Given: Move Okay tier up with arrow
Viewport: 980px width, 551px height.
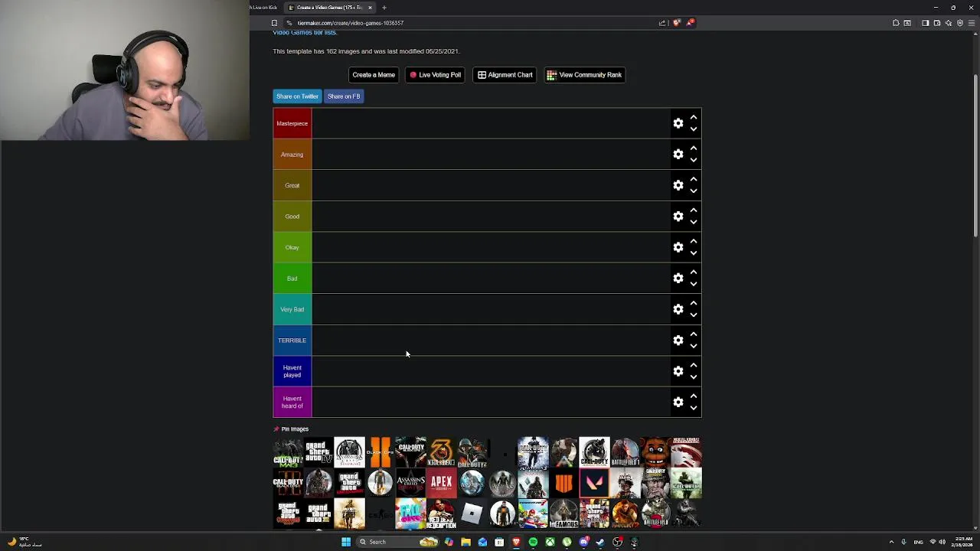Looking at the screenshot, I should (693, 242).
